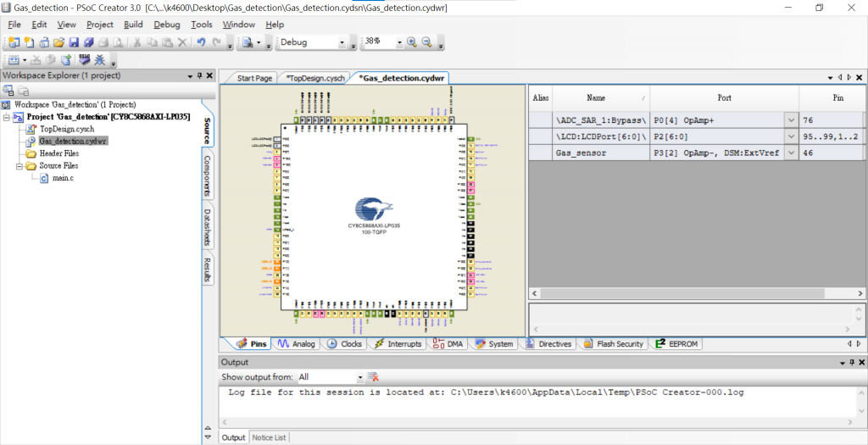Clear the Output window with the red X icon
The image size is (868, 445).
[x=373, y=377]
